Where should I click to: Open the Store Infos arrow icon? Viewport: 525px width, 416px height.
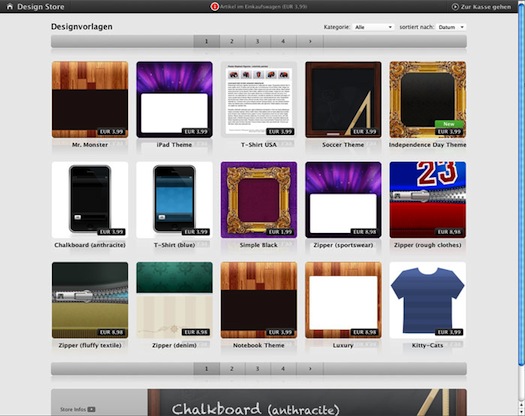tap(91, 409)
